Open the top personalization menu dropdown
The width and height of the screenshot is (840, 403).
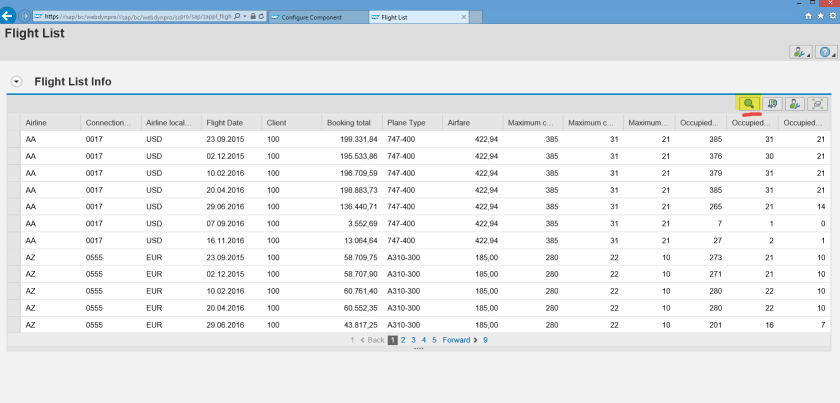click(x=799, y=52)
